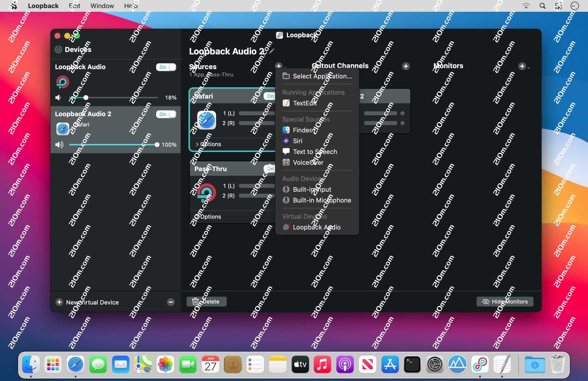588x381 pixels.
Task: Toggle the Pass-Thru source On switch
Action: 269,169
